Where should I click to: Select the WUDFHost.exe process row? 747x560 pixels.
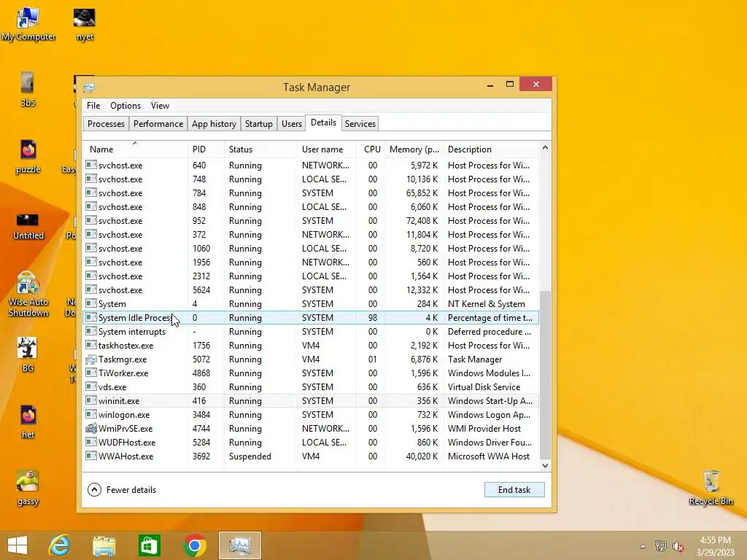pos(311,443)
